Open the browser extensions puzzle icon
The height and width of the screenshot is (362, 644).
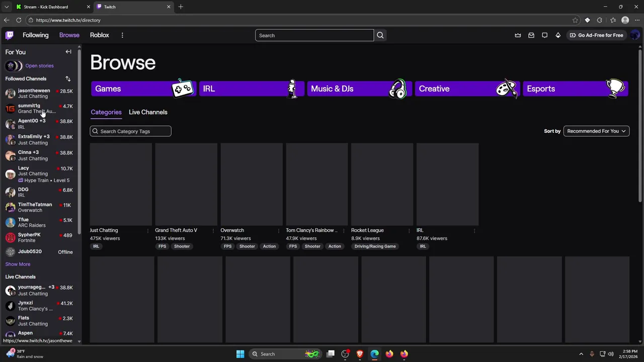599,20
